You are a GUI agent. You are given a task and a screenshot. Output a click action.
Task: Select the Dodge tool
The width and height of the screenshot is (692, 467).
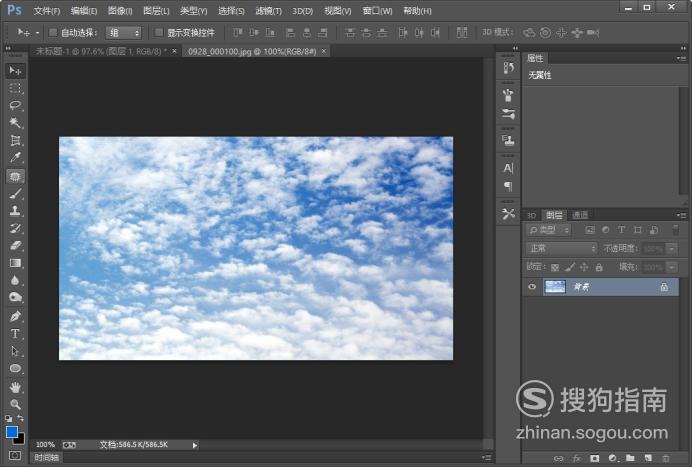[15, 298]
